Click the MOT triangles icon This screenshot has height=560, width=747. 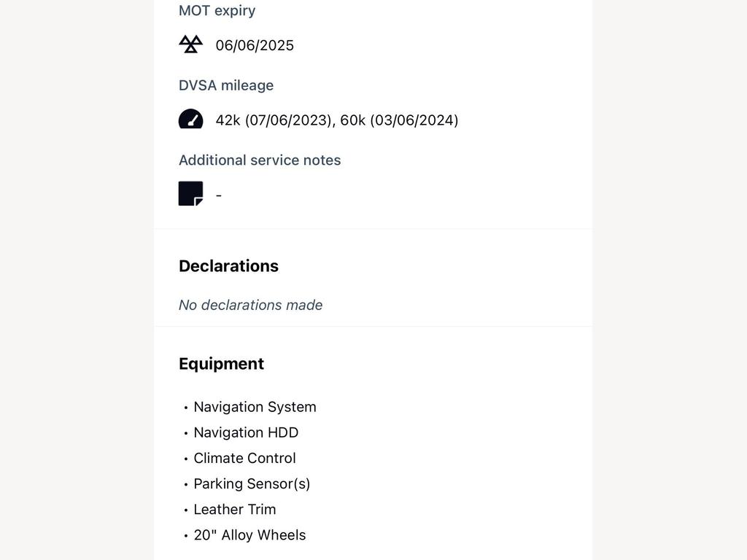pos(190,44)
